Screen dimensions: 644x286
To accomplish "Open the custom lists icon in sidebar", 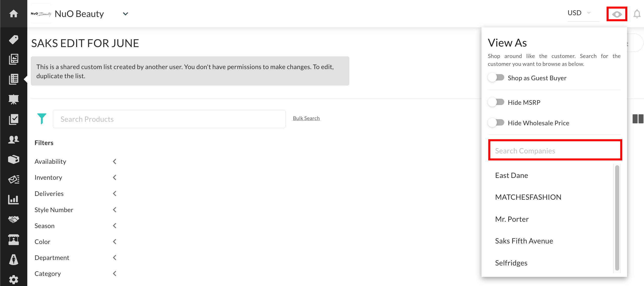I will [x=14, y=79].
